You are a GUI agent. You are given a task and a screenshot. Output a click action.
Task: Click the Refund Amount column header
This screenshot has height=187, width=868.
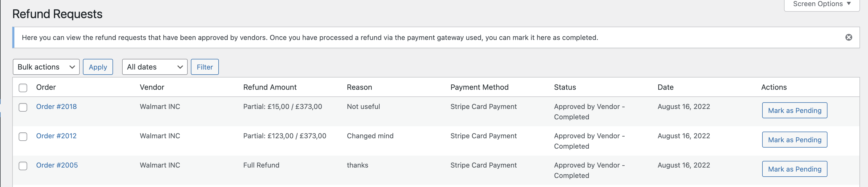pos(270,87)
